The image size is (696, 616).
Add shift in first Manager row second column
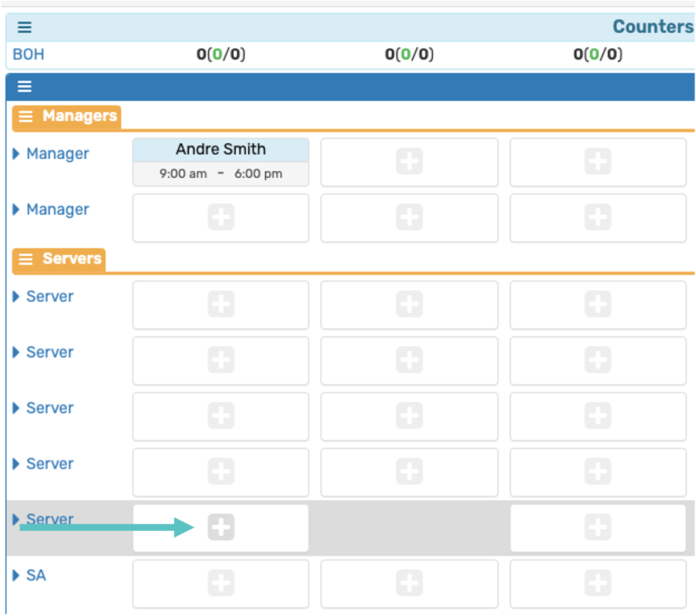(x=409, y=162)
